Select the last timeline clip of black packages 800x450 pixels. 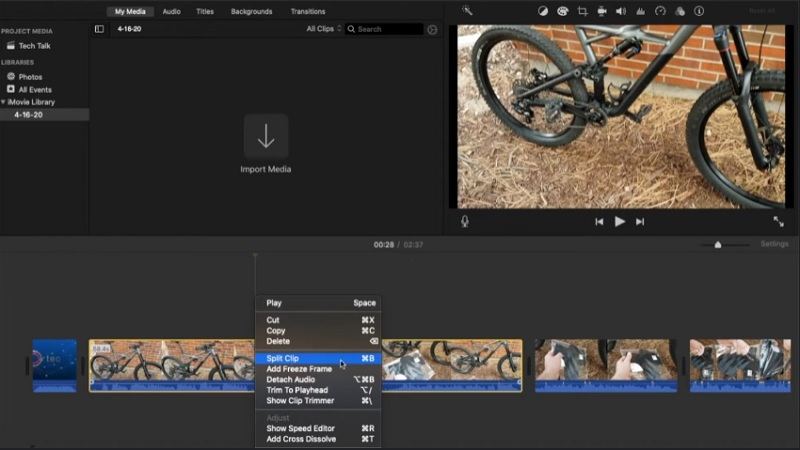740,365
